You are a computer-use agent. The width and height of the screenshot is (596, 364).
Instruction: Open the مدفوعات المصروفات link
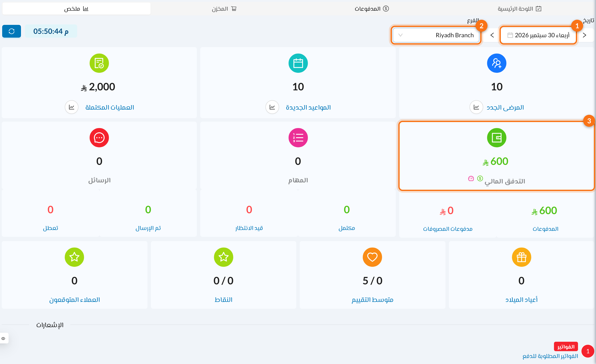coord(447,229)
